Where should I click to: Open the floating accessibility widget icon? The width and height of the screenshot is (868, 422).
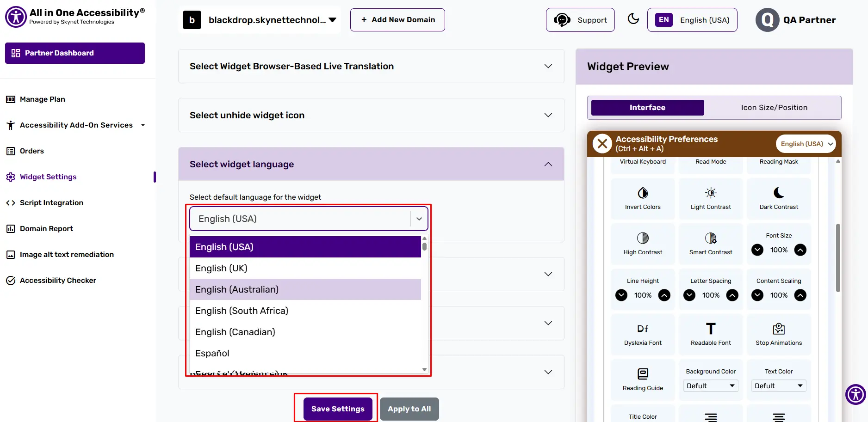point(856,394)
